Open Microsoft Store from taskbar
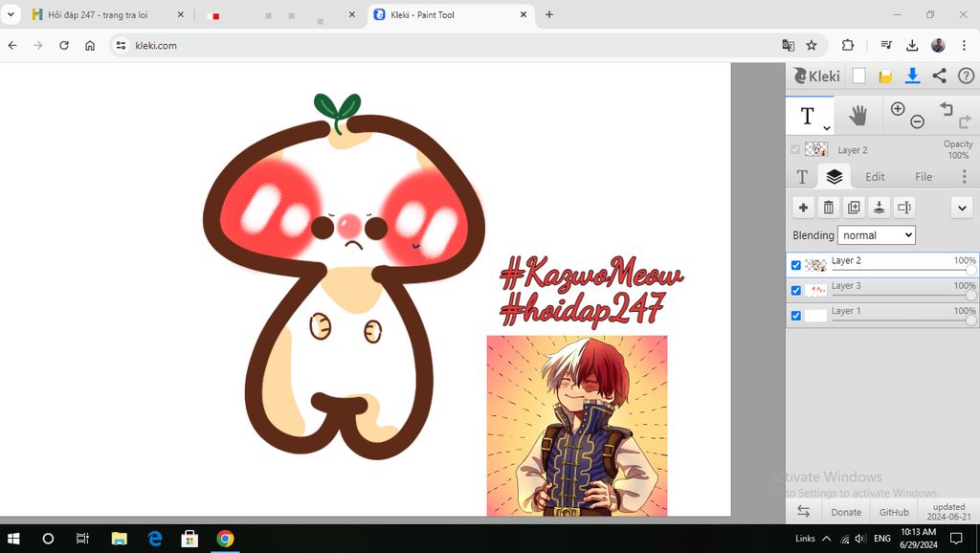980x553 pixels. click(x=189, y=539)
